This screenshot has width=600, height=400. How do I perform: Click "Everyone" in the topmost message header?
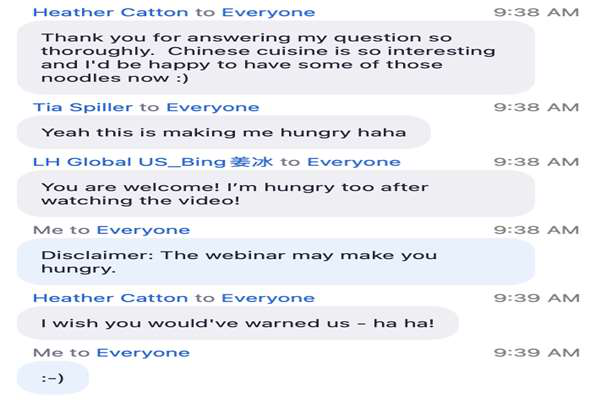[268, 13]
